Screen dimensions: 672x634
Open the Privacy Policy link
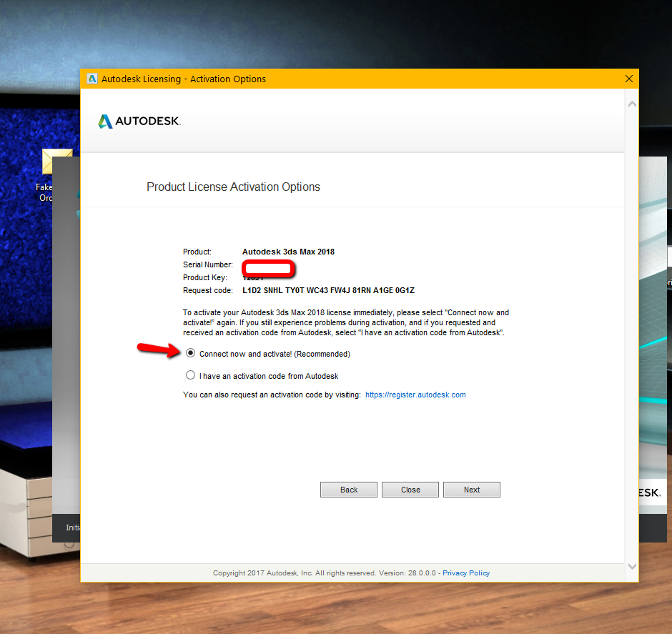click(x=466, y=573)
